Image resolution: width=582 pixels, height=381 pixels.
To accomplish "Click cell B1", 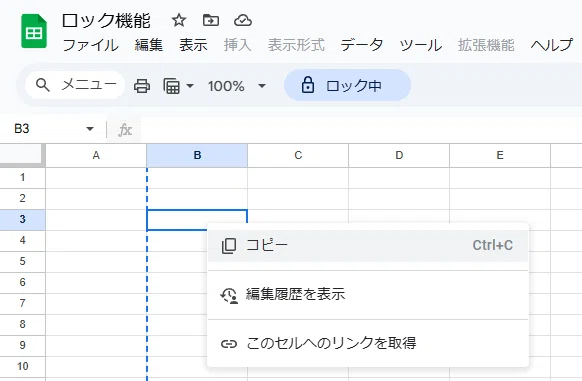I will click(197, 178).
